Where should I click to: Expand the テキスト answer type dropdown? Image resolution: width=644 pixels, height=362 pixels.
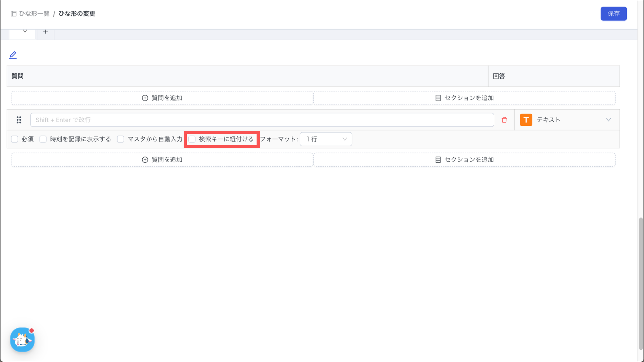(x=608, y=120)
